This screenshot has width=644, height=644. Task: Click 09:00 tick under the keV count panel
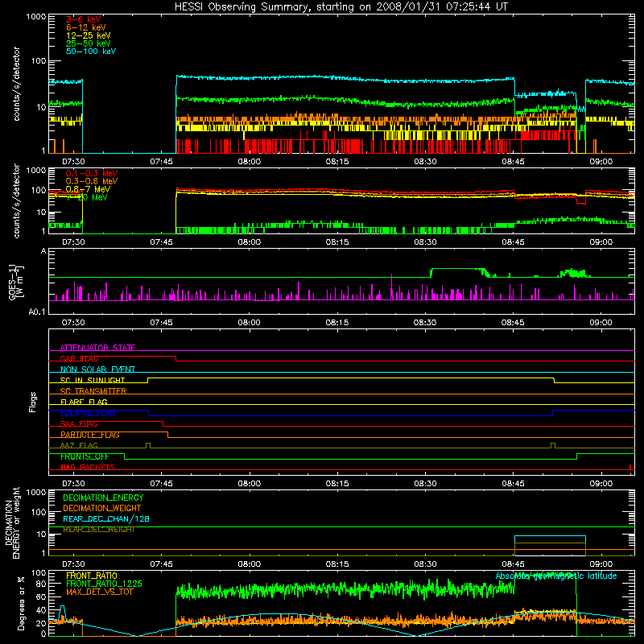click(601, 162)
